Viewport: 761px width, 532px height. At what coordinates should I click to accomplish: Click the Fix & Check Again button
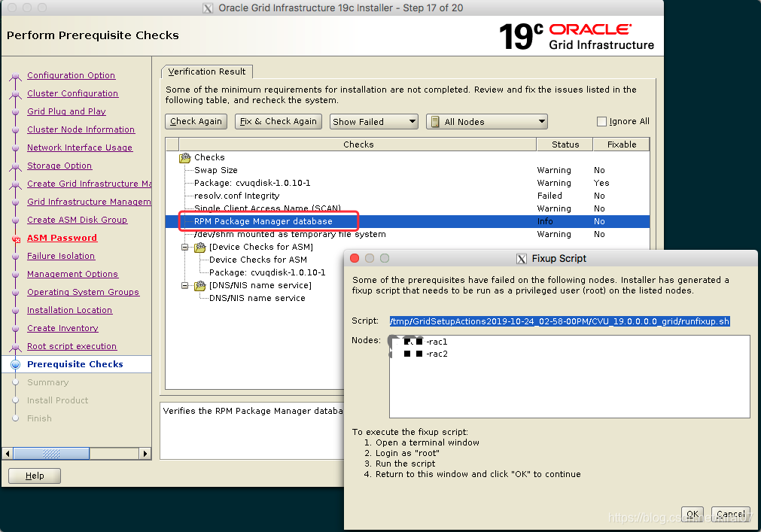(278, 121)
